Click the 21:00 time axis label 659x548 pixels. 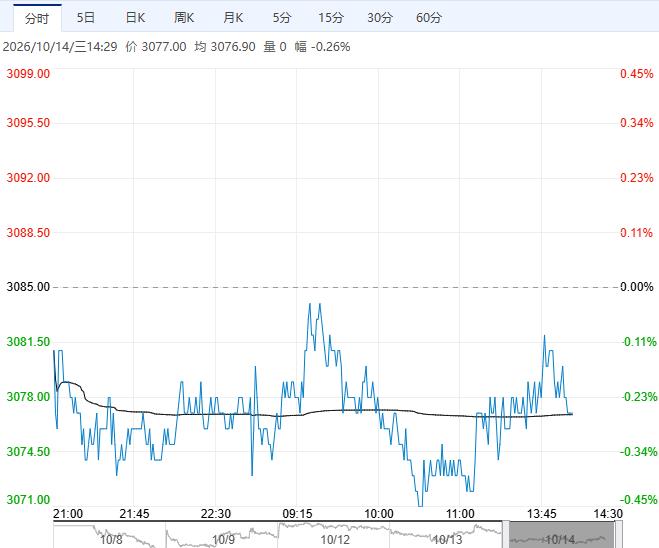(x=68, y=514)
